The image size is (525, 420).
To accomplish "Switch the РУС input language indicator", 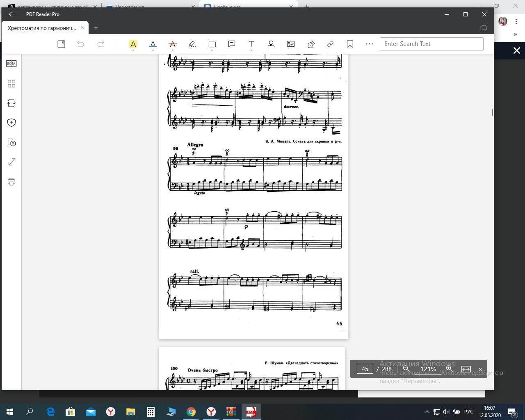I will tap(468, 412).
